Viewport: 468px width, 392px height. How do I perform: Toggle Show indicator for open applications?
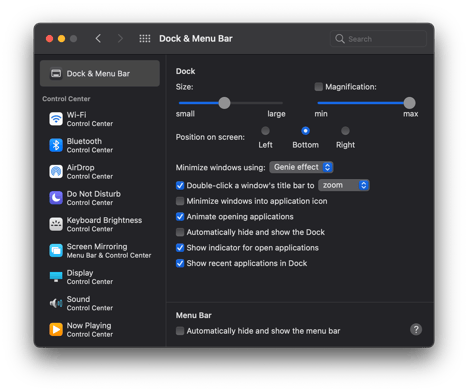[x=180, y=248]
